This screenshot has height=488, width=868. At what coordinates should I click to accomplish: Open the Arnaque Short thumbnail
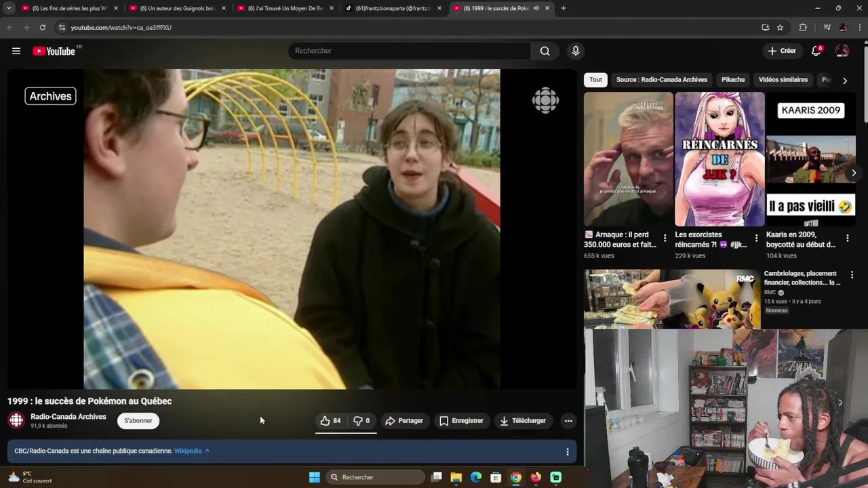[x=629, y=159]
